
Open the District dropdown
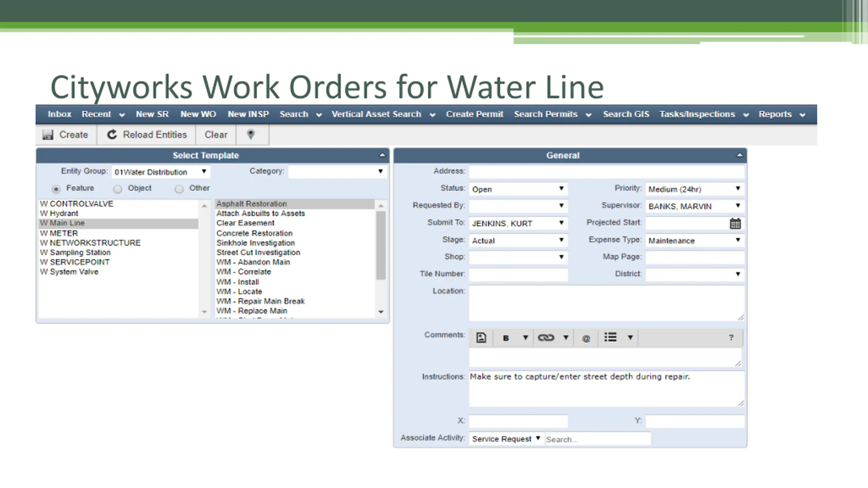click(695, 274)
